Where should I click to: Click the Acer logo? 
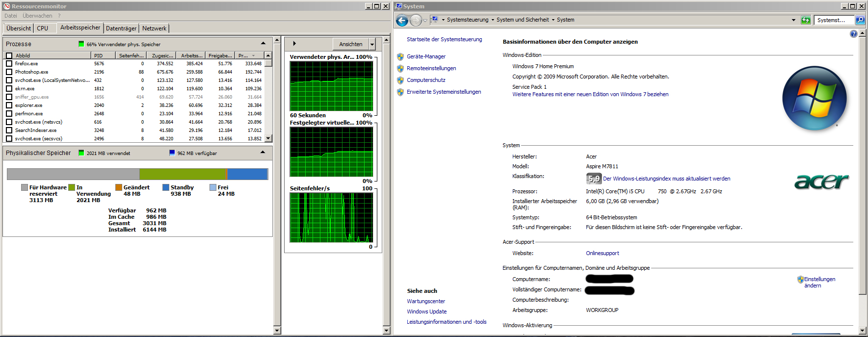821,181
